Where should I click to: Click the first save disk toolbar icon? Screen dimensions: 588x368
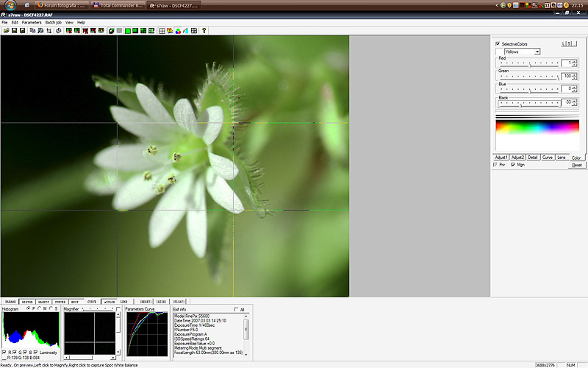click(14, 31)
